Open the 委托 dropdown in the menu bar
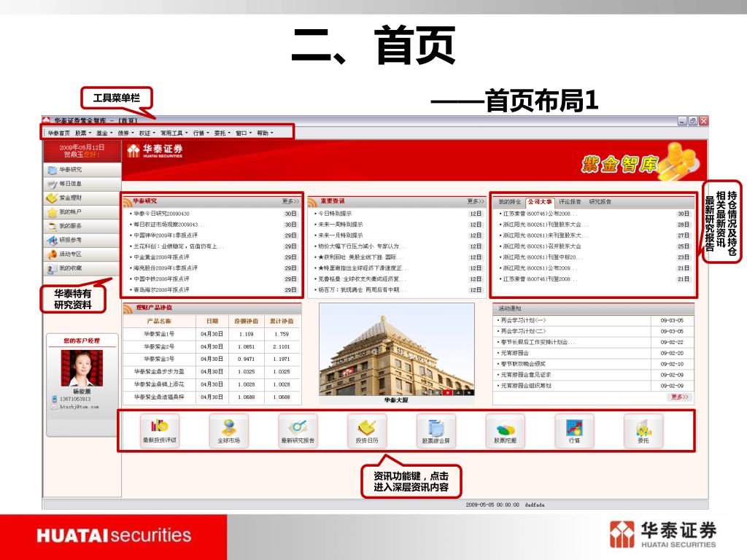The width and height of the screenshot is (747, 560). point(222,133)
